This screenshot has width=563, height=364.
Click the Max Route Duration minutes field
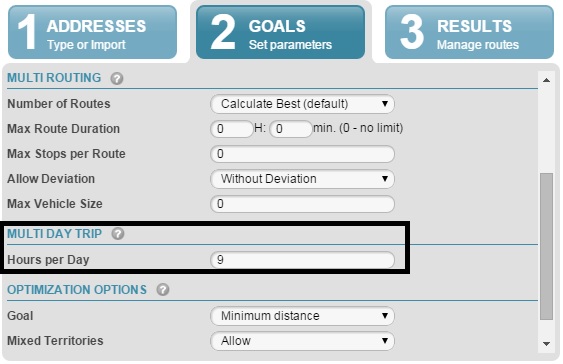click(x=291, y=129)
